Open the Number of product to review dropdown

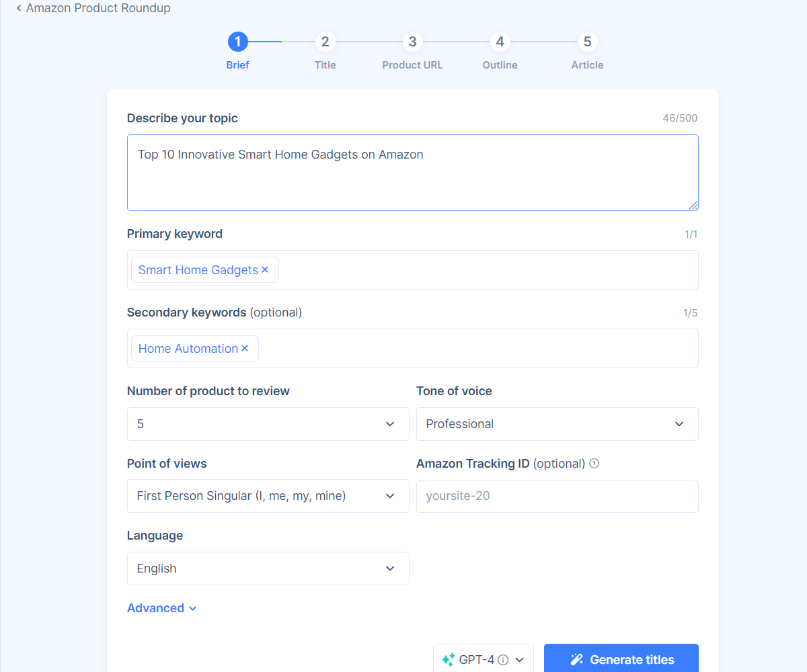point(268,424)
